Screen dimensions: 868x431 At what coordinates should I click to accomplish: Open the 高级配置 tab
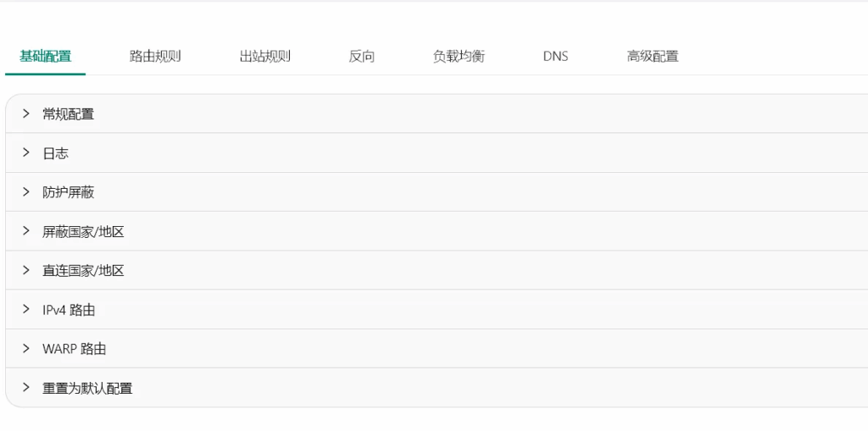click(653, 57)
